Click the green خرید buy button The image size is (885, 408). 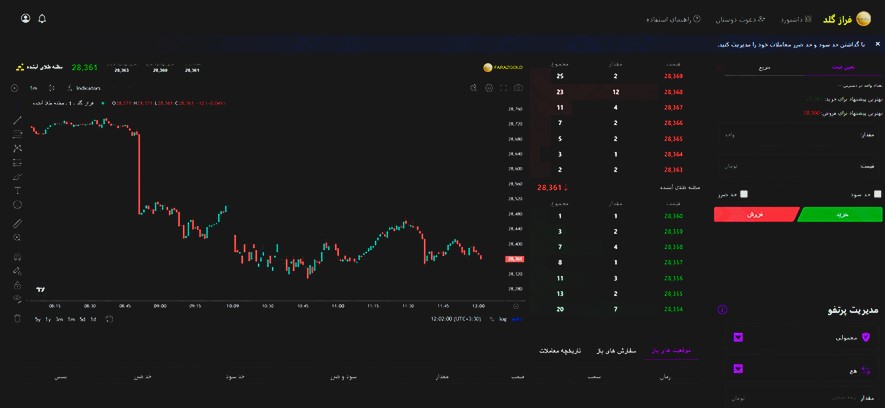(x=839, y=214)
